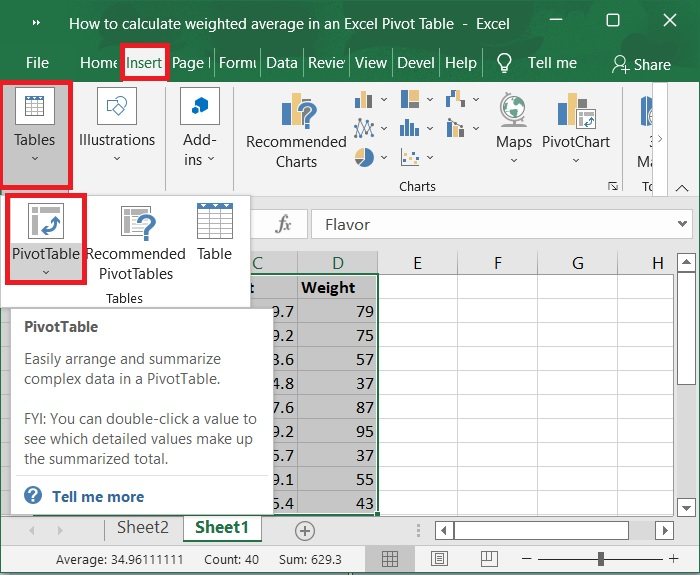Screen dimensions: 700x575
Task: Click the vertical scrollbar down arrow
Action: point(686,508)
